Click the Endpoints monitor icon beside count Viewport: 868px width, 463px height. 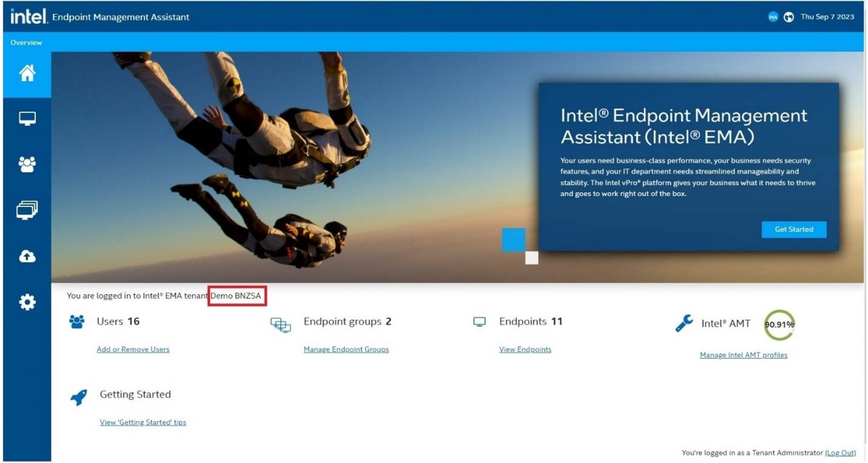pyautogui.click(x=479, y=321)
